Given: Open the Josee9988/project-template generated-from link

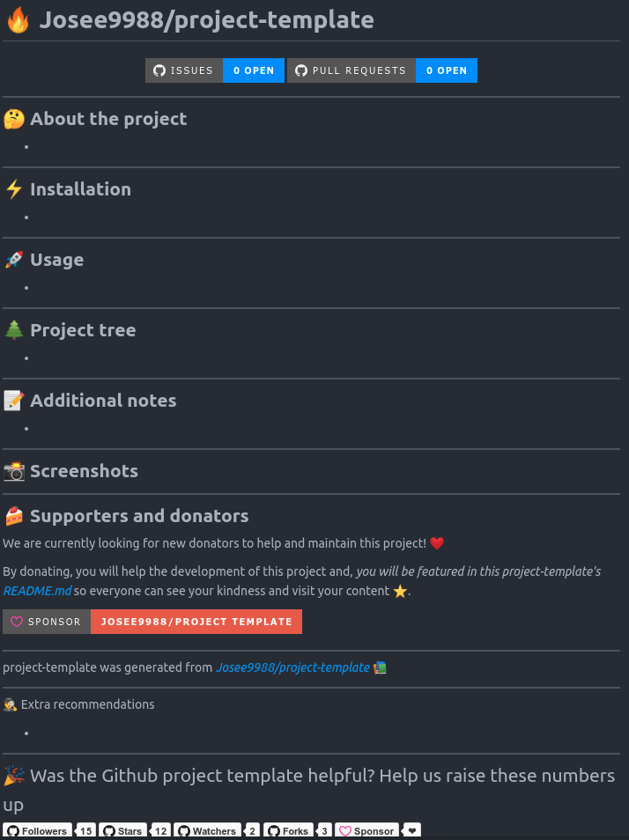Looking at the screenshot, I should coord(292,667).
